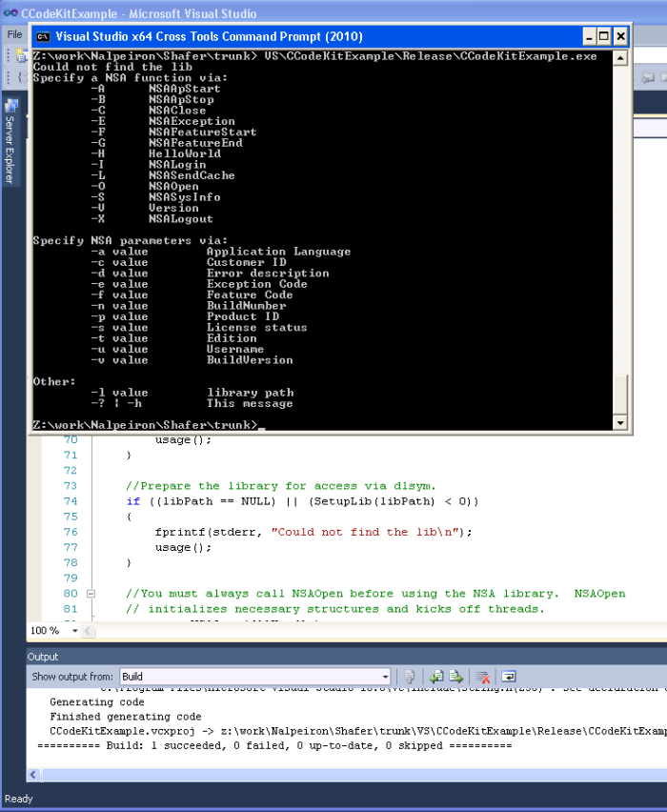Click 'License status' in command prompt
The height and width of the screenshot is (812, 667).
tap(257, 328)
